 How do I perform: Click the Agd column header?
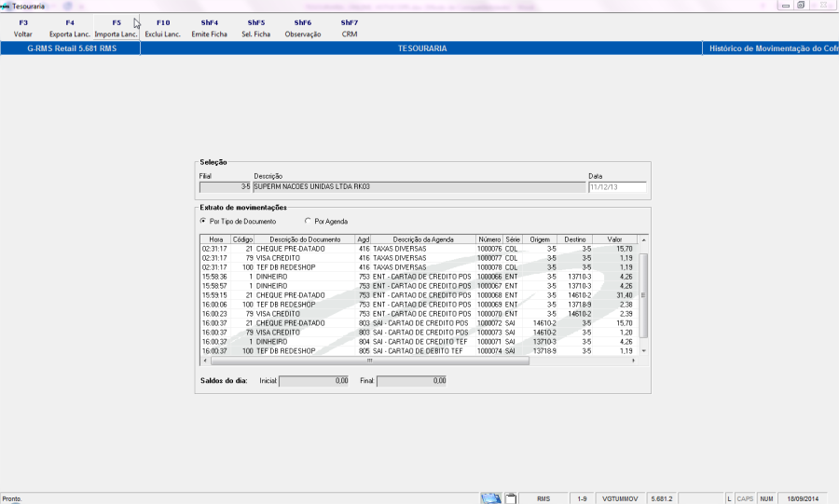click(x=364, y=239)
